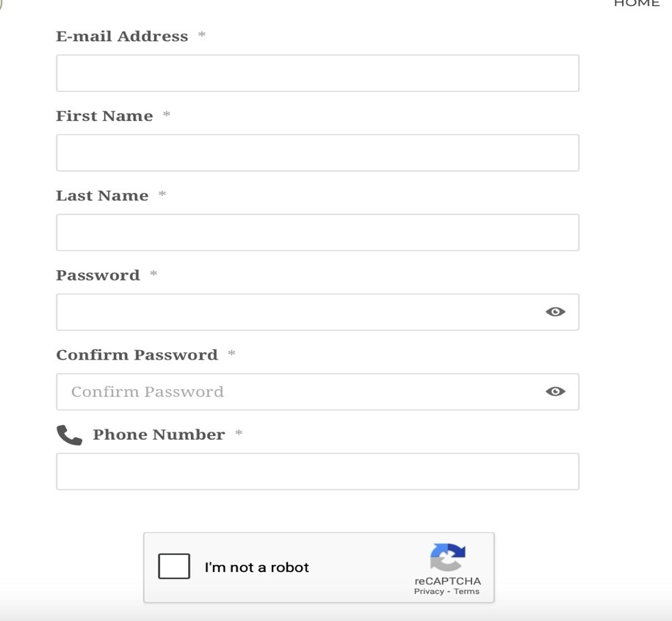Focus the E-mail Address input field
The height and width of the screenshot is (621, 672).
click(x=317, y=73)
